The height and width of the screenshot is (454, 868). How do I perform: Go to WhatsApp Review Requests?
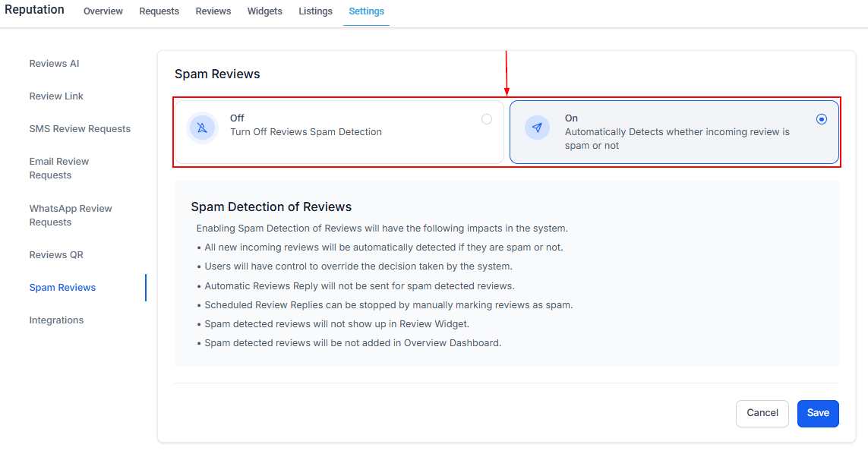point(71,216)
